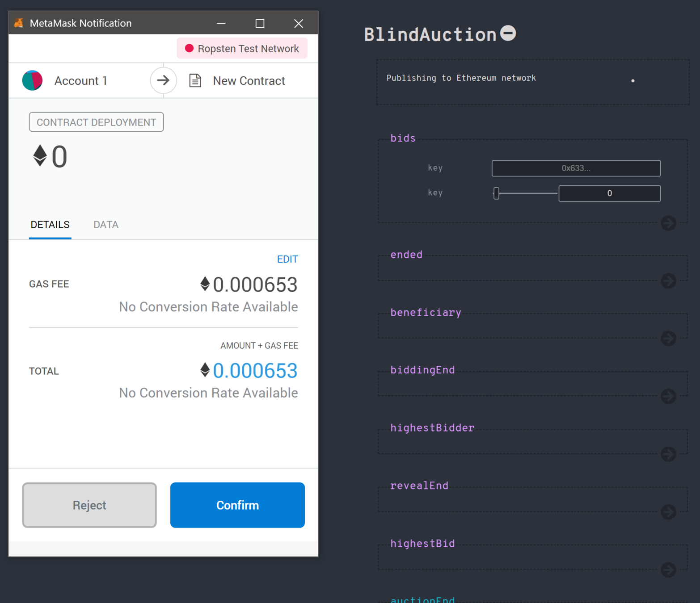
Task: Click the New Contract recipient text
Action: tap(249, 80)
